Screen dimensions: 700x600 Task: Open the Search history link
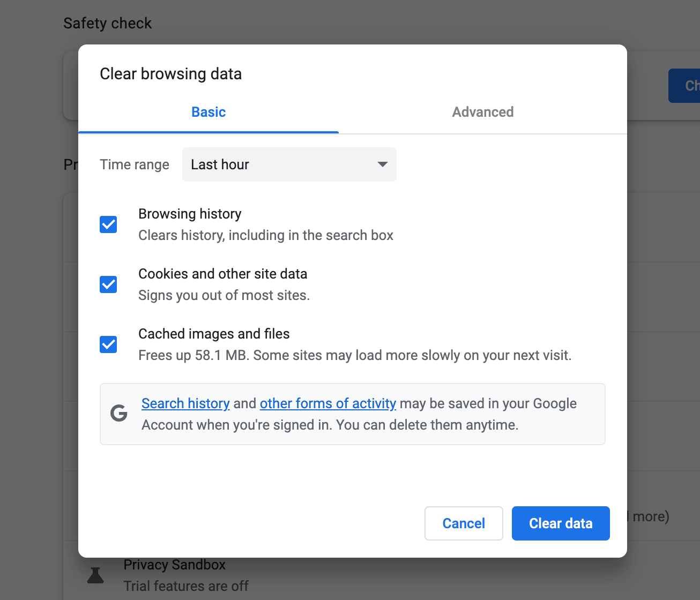185,403
